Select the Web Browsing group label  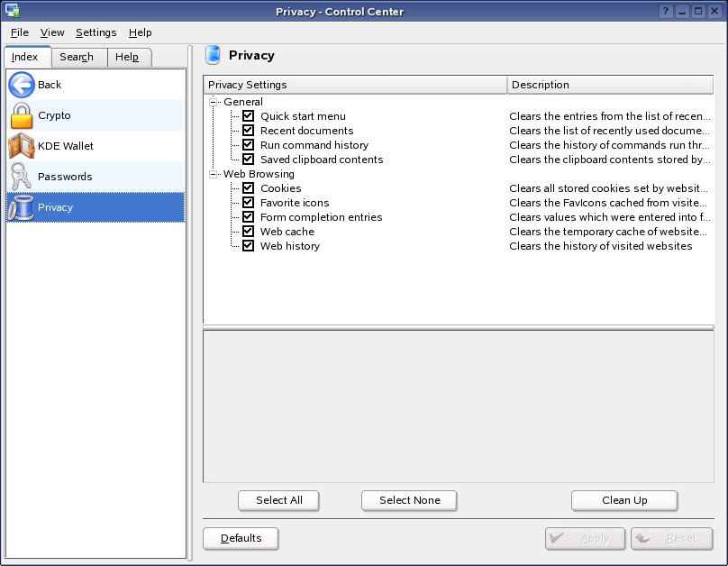coord(259,174)
